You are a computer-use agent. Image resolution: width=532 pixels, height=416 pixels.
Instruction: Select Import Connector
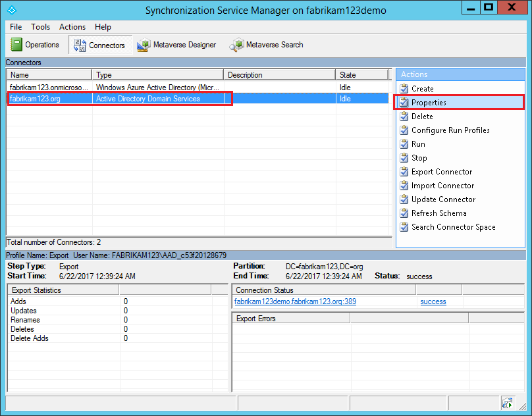click(441, 185)
